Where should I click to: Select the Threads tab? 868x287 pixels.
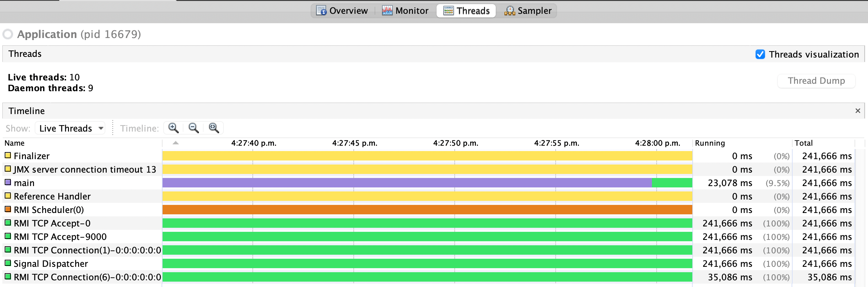[466, 11]
